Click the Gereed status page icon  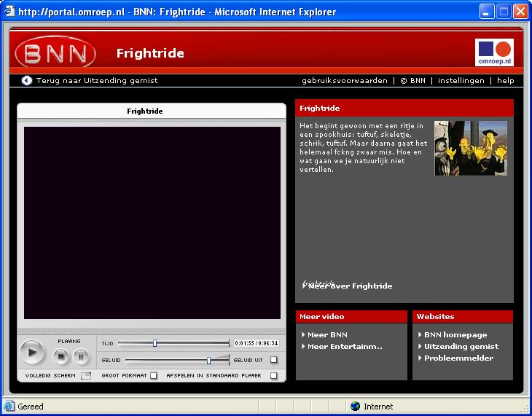(9, 406)
